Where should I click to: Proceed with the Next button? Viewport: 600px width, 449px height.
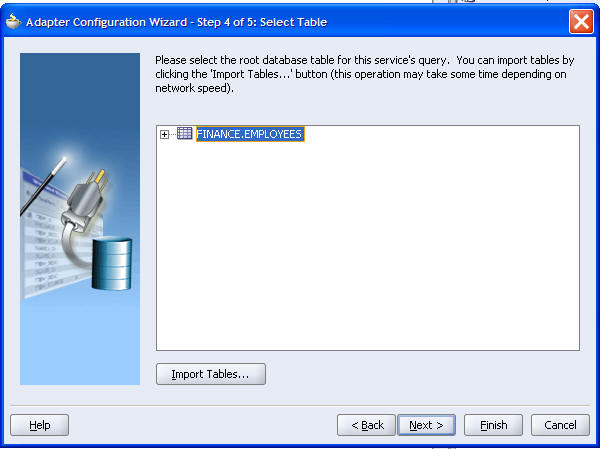click(427, 425)
